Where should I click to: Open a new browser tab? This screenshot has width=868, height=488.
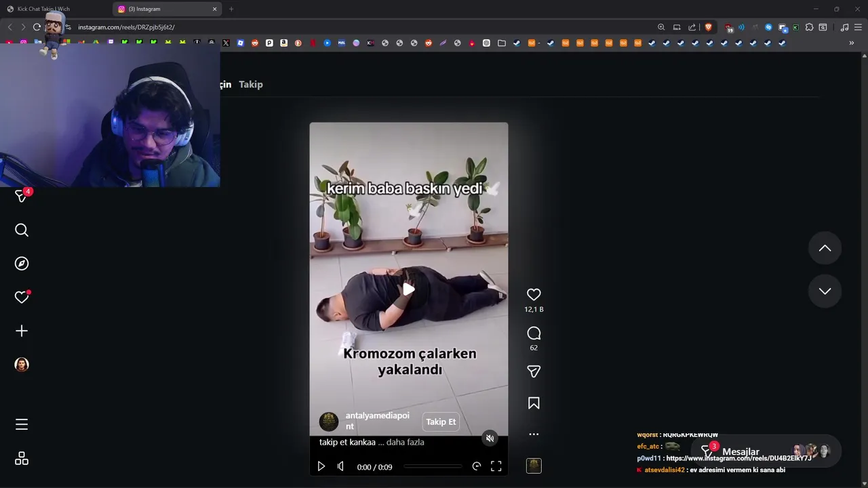point(231,9)
